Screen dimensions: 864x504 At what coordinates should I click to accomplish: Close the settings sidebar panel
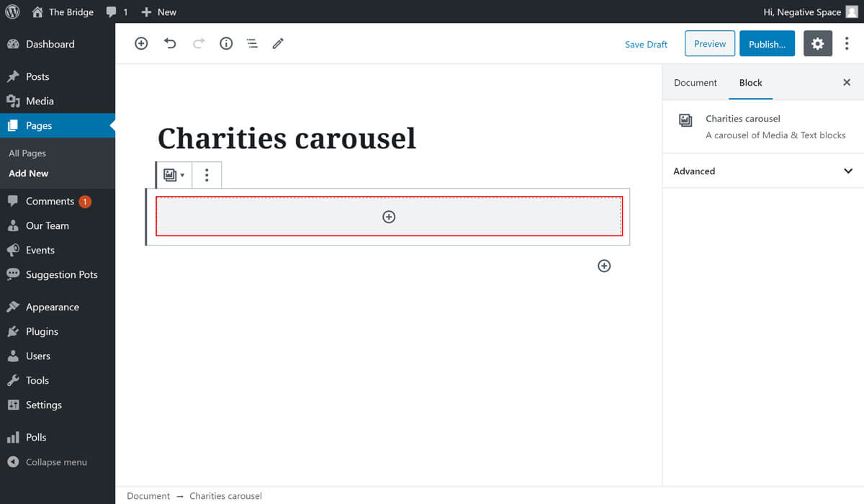point(847,83)
